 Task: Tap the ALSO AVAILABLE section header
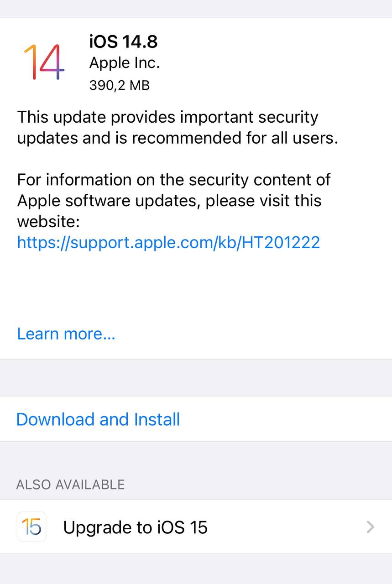click(x=70, y=484)
